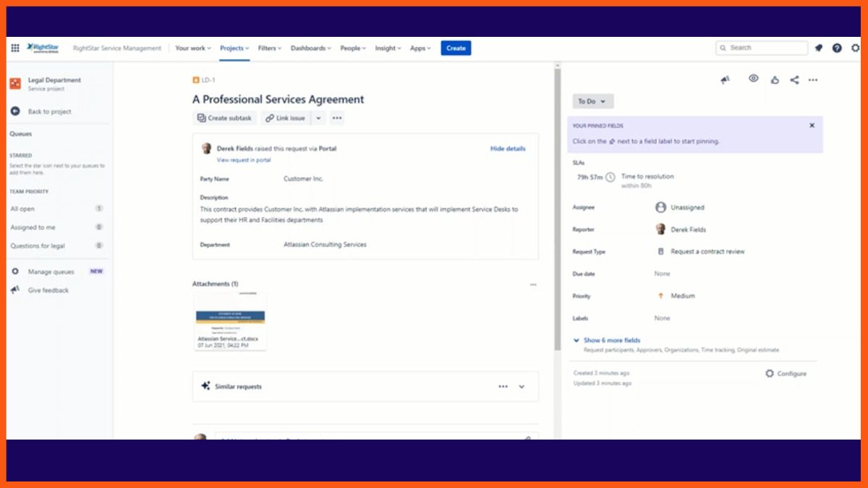Open the To Do status dropdown
Image resolution: width=868 pixels, height=488 pixels.
coord(592,101)
